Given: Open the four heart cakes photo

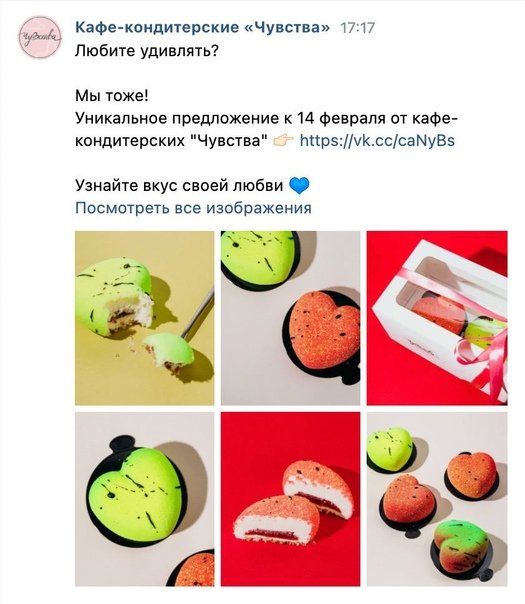Looking at the screenshot, I should click(x=437, y=499).
